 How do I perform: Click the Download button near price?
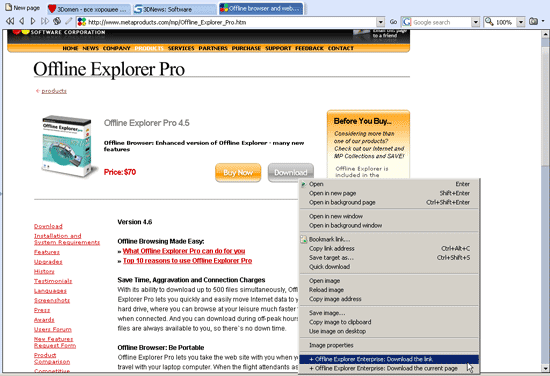291,173
